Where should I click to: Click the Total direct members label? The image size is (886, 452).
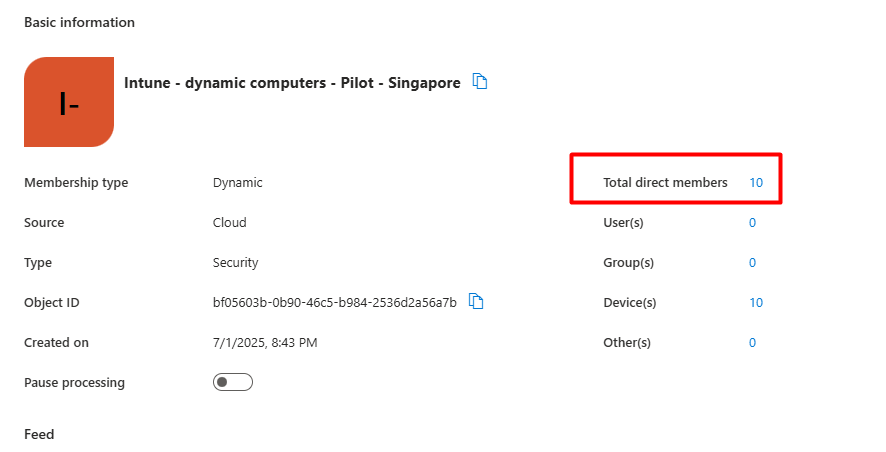[x=665, y=183]
